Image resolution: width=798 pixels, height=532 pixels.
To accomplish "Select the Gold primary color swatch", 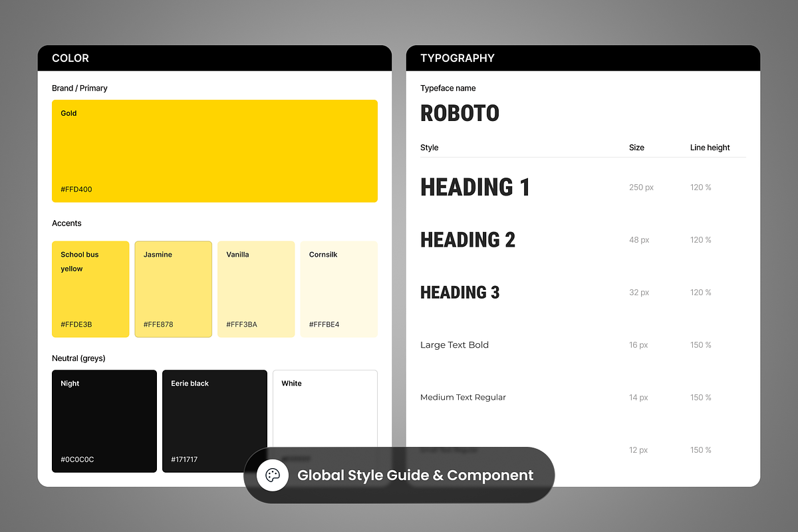I will point(215,151).
